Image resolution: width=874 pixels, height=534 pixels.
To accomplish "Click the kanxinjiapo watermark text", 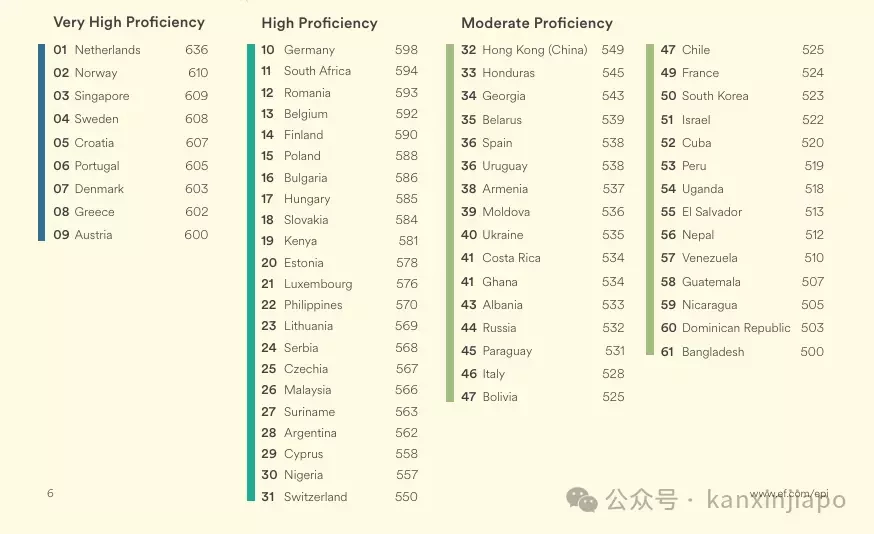I will pyautogui.click(x=776, y=499).
